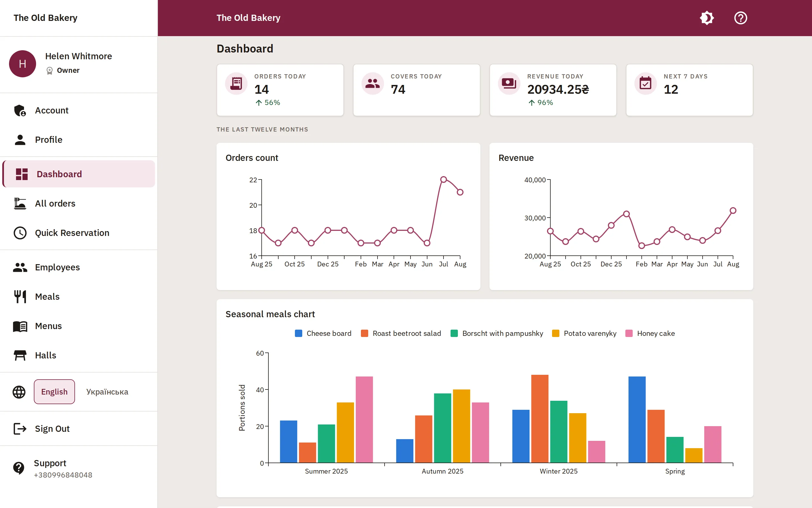Toggle Honey cake pink legend swatch
812x508 pixels.
[x=629, y=333]
